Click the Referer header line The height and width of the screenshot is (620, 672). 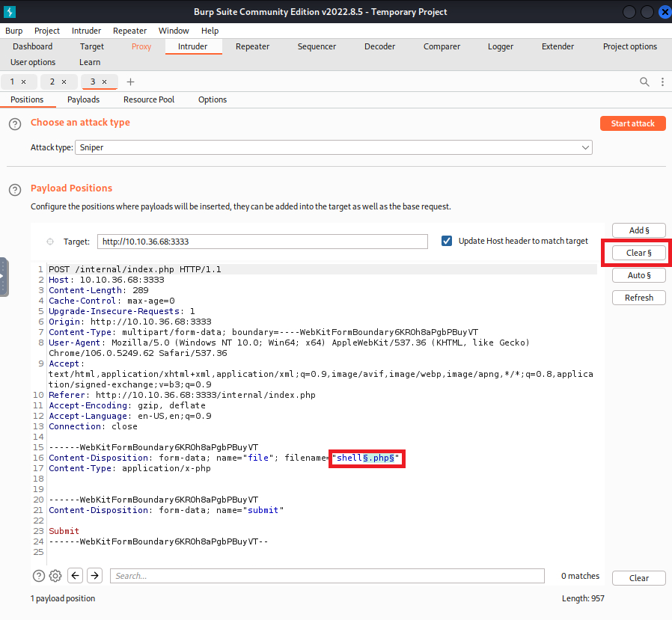coord(182,395)
